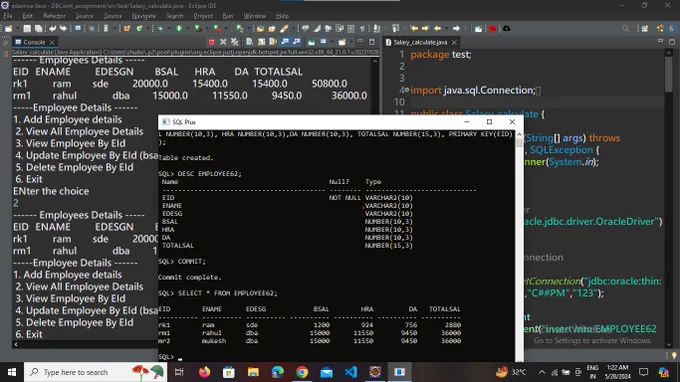Click the Console left scroll arrow
The height and width of the screenshot is (382, 680).
tap(16, 344)
